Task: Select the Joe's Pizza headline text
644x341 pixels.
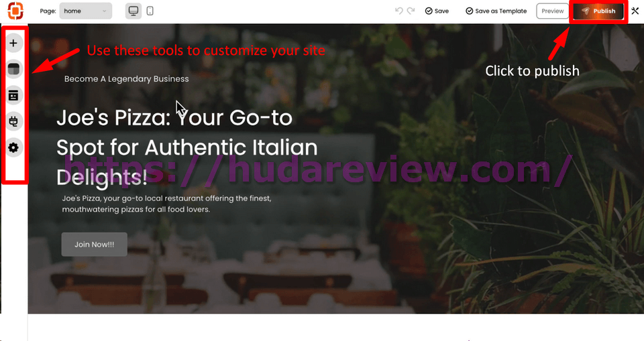Action: coord(187,147)
